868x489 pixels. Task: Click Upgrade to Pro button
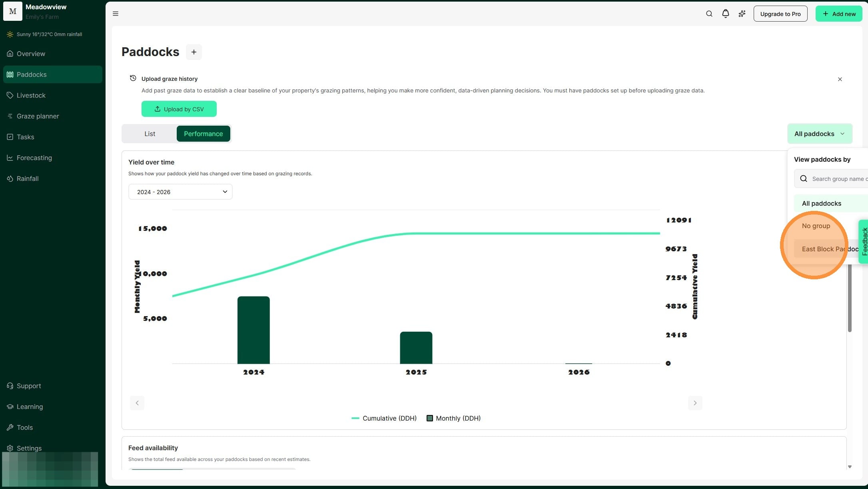coord(780,14)
